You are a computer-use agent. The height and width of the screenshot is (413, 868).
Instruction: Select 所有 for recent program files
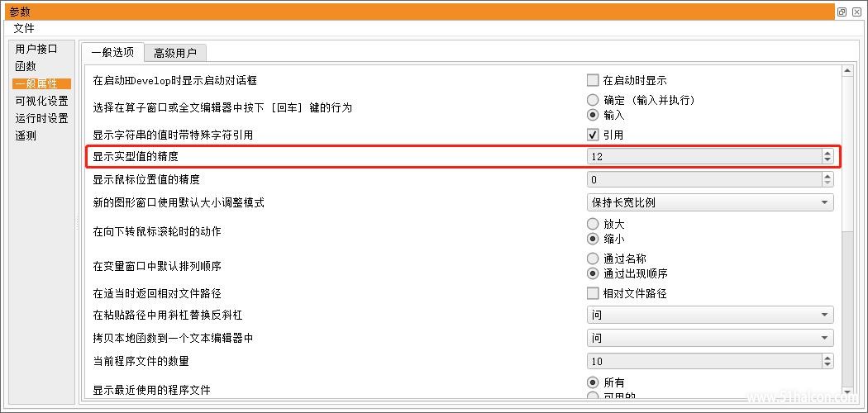[x=593, y=382]
